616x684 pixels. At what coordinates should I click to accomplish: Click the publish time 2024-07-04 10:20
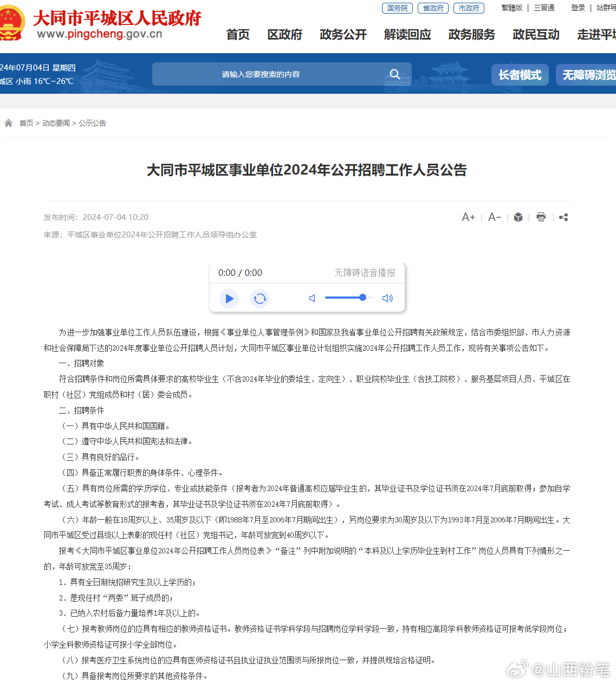pos(115,217)
